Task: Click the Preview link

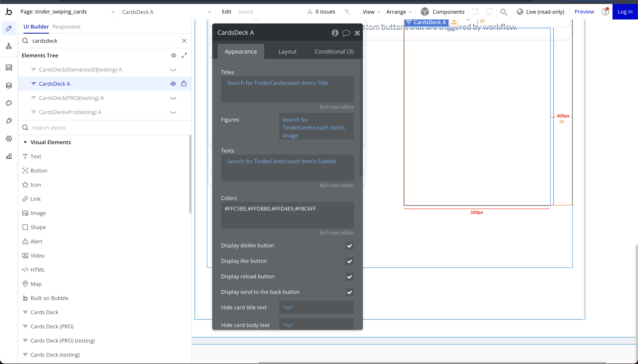Action: (x=584, y=12)
